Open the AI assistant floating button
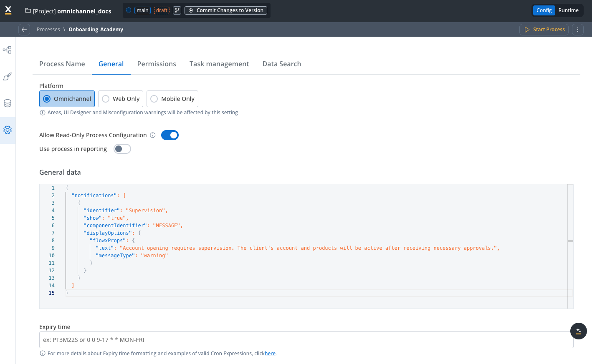This screenshot has height=364, width=592. [x=578, y=331]
